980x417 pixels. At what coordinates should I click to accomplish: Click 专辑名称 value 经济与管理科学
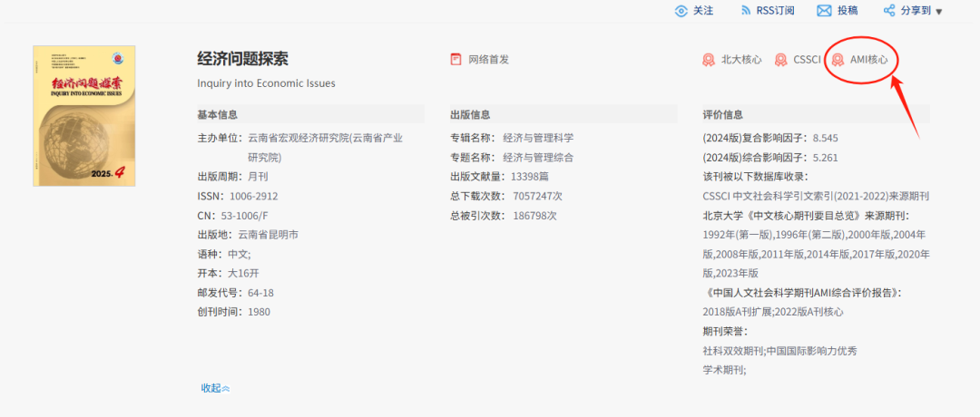(x=538, y=138)
